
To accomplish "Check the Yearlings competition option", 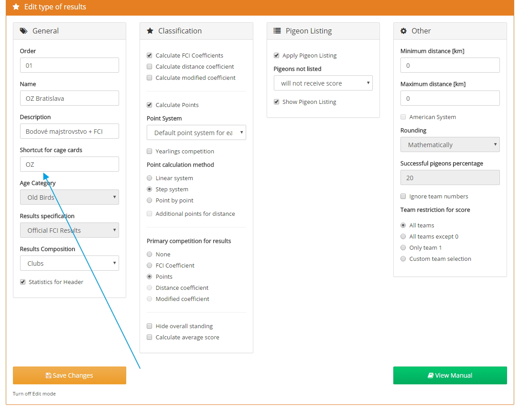I will [x=150, y=151].
